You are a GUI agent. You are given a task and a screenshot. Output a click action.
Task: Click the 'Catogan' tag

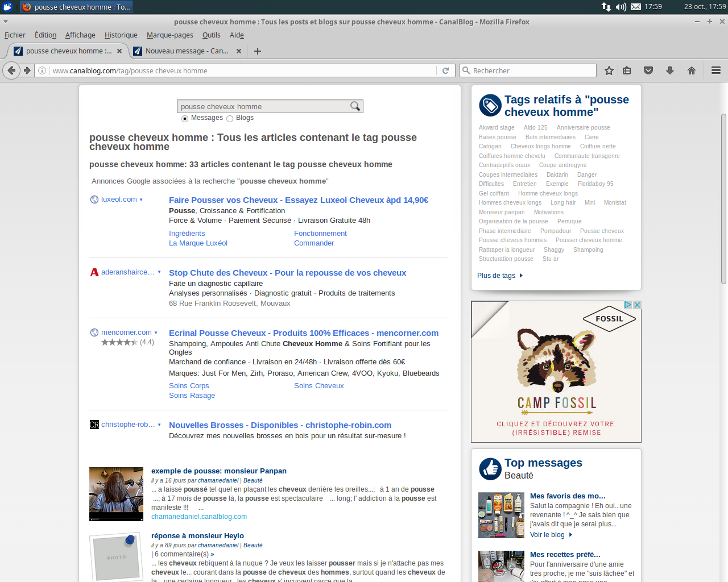point(490,146)
